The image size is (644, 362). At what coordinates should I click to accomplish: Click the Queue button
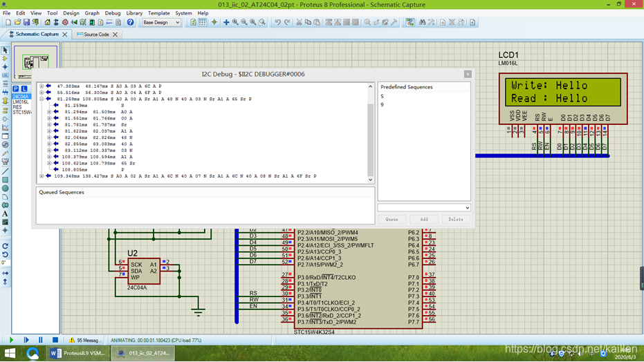[392, 219]
